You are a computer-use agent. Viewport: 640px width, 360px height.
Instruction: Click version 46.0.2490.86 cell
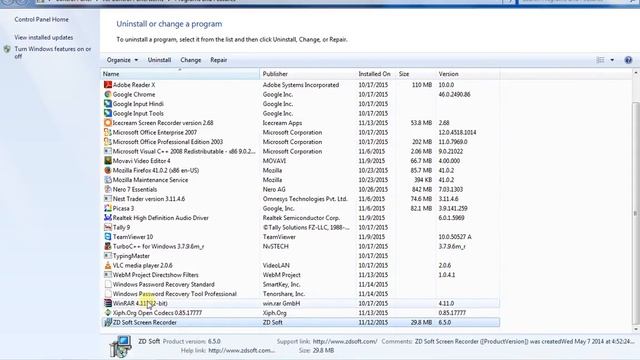click(454, 94)
